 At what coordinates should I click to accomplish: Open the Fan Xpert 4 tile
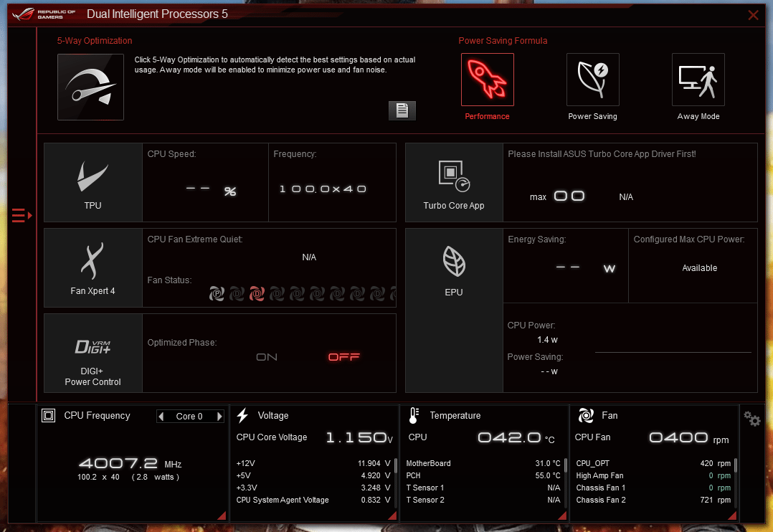93,267
